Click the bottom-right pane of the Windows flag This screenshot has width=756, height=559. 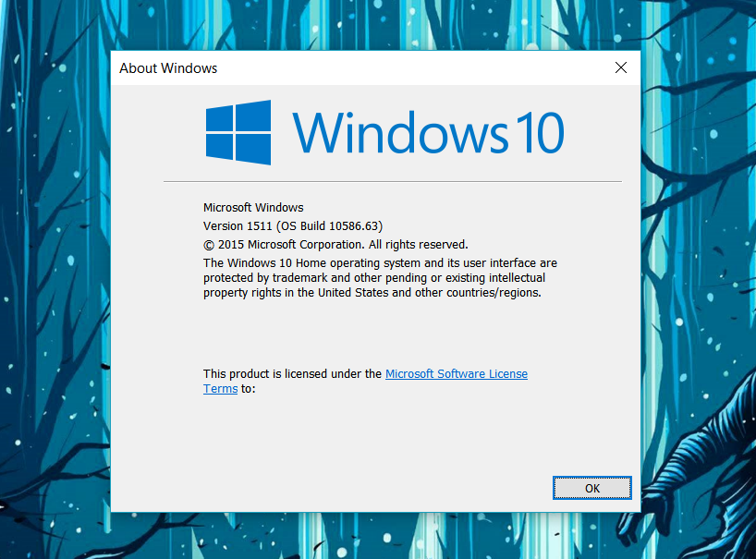pos(255,148)
